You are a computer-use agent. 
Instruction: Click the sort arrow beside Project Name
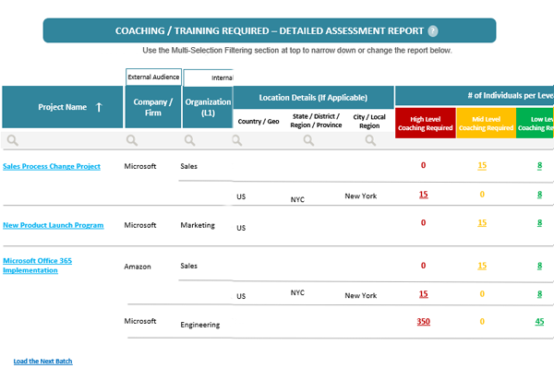pyautogui.click(x=99, y=107)
